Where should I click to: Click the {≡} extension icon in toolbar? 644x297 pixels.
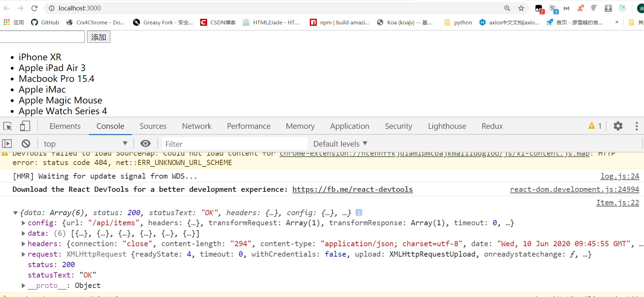click(x=566, y=8)
